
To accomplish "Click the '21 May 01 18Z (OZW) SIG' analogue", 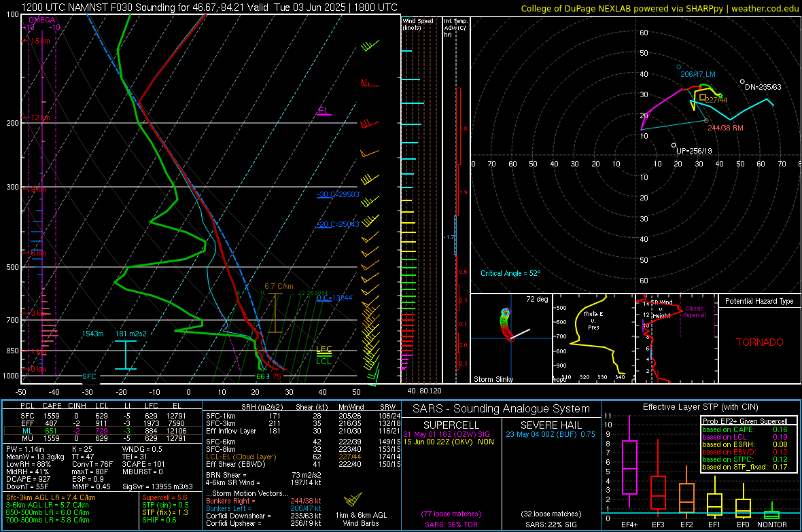I will pos(447,433).
